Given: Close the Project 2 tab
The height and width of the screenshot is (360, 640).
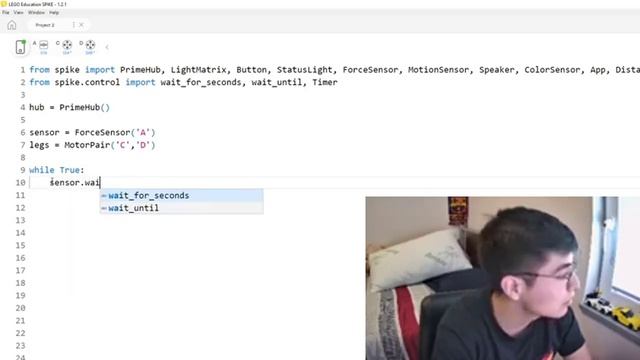Looking at the screenshot, I should pos(81,25).
